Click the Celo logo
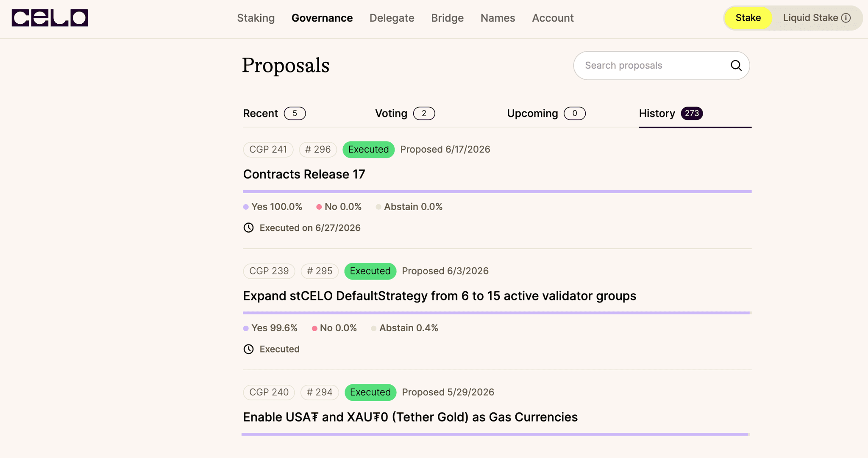Screen dimensions: 868x458 click(x=50, y=18)
